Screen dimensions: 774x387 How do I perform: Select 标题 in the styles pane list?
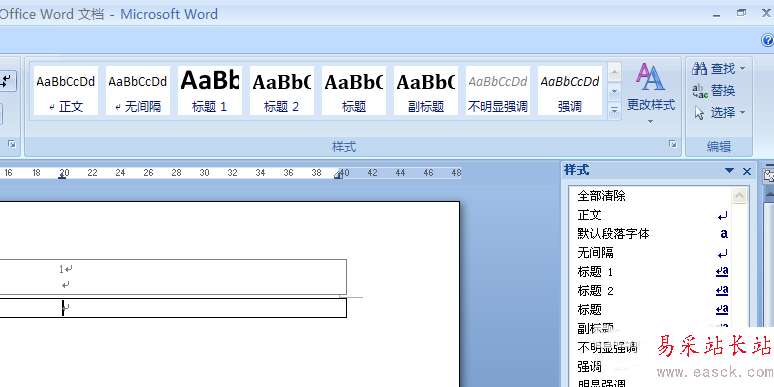pyautogui.click(x=650, y=310)
